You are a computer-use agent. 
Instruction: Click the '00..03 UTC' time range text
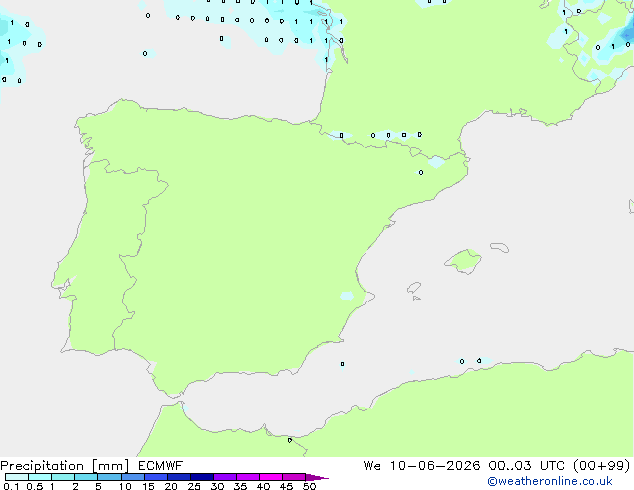click(x=526, y=466)
